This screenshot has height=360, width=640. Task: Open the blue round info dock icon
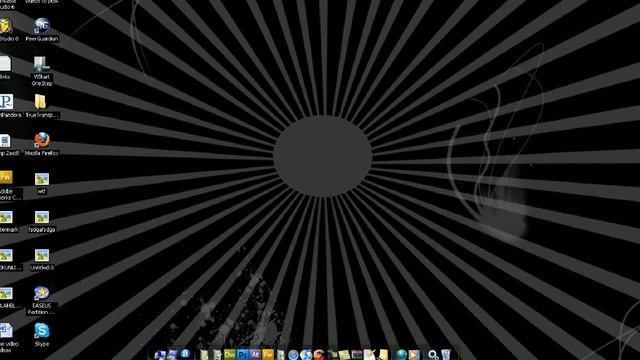pyautogui.click(x=186, y=354)
